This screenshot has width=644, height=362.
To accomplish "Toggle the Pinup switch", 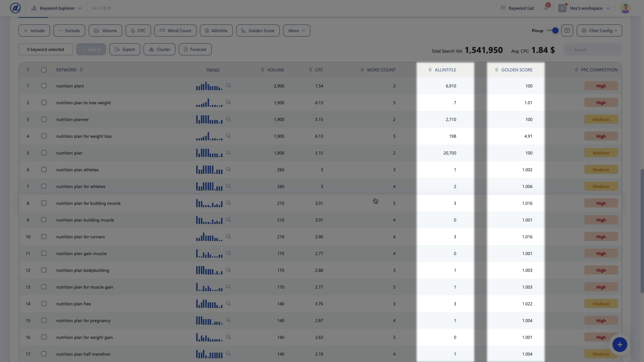I will point(552,31).
